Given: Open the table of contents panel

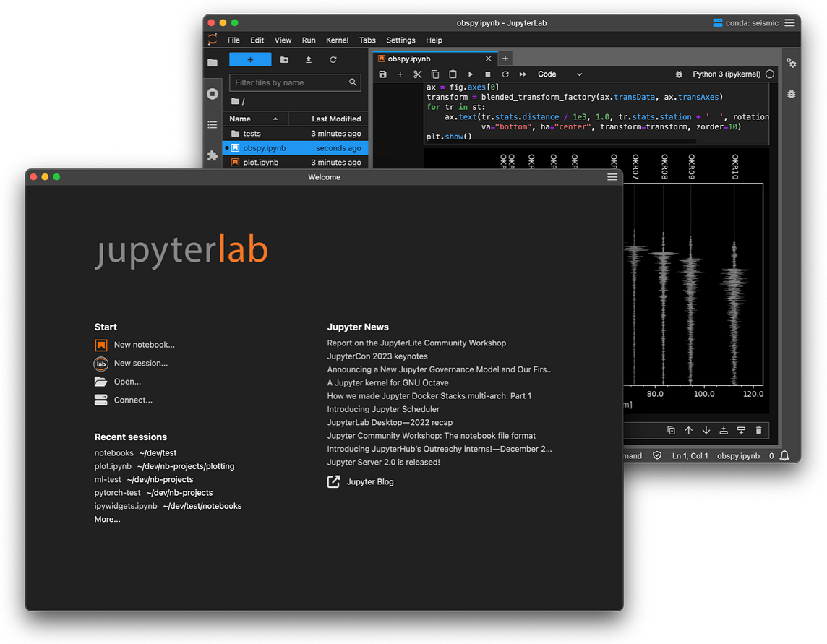Looking at the screenshot, I should 212,124.
